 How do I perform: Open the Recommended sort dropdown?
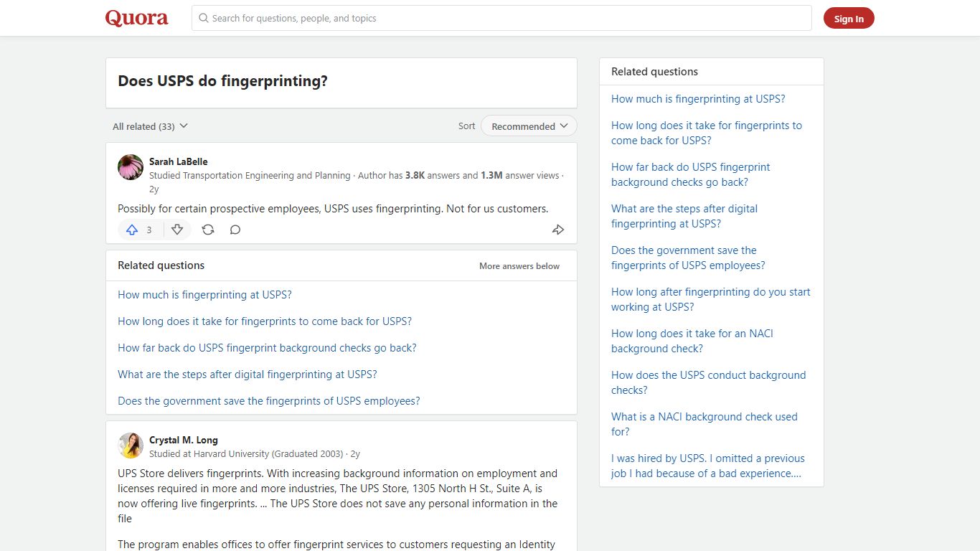pos(529,126)
